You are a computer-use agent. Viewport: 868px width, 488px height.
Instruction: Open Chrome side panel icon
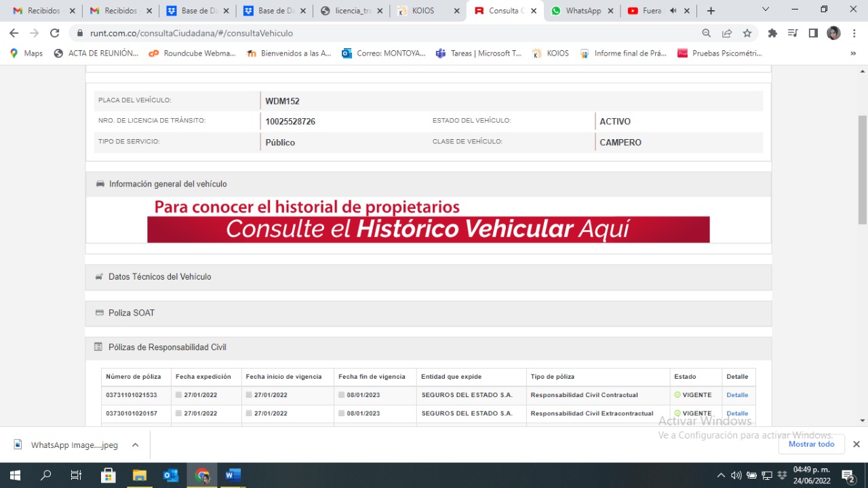pos(813,33)
